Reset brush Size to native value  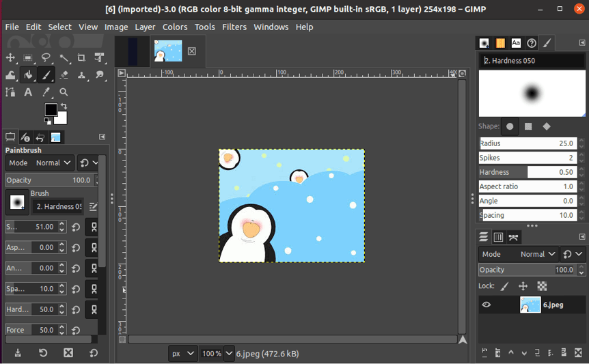pos(76,227)
